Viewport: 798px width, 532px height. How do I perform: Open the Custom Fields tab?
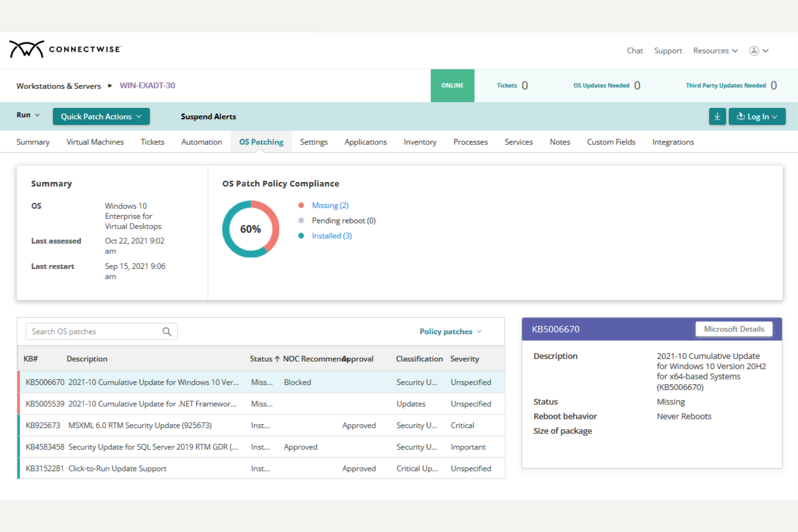click(x=611, y=142)
